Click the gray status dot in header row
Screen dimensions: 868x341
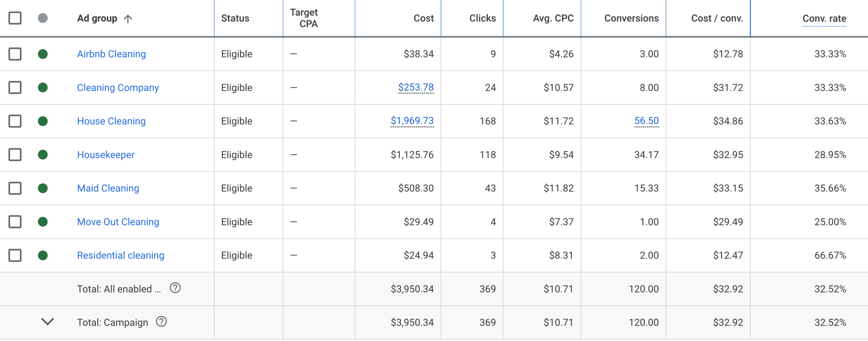tap(43, 18)
